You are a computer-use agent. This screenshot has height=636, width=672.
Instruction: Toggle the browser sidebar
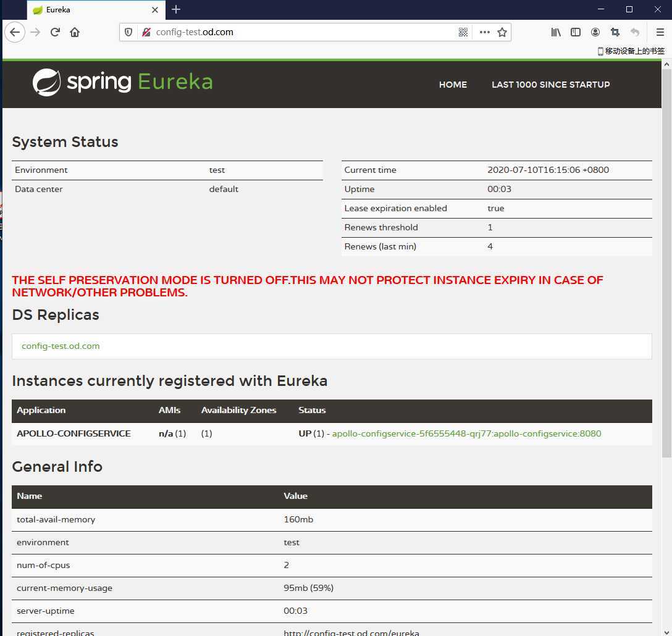click(576, 32)
